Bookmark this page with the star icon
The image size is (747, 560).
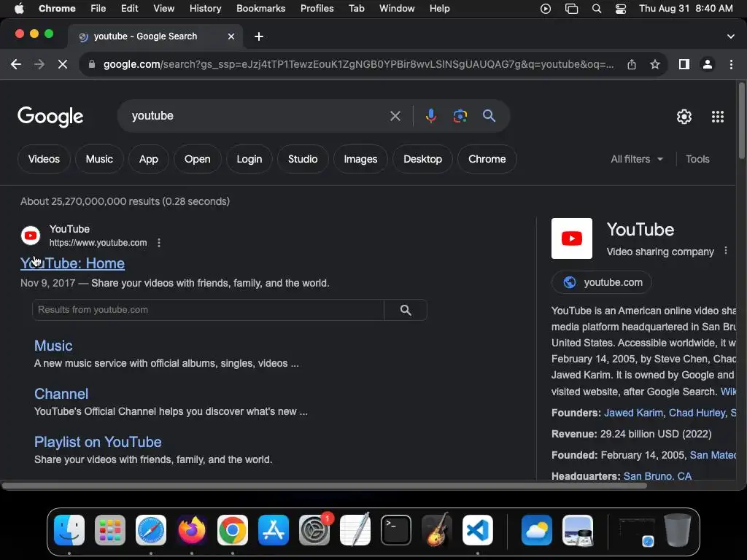click(x=655, y=64)
